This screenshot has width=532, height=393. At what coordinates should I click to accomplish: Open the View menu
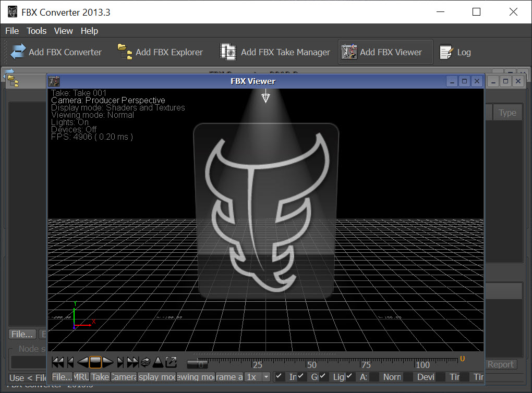(64, 31)
